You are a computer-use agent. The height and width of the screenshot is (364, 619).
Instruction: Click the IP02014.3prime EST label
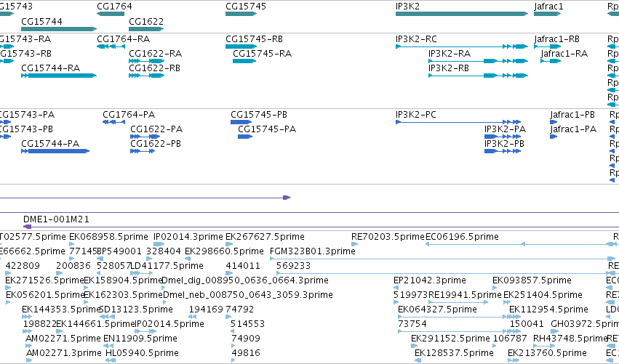click(188, 237)
